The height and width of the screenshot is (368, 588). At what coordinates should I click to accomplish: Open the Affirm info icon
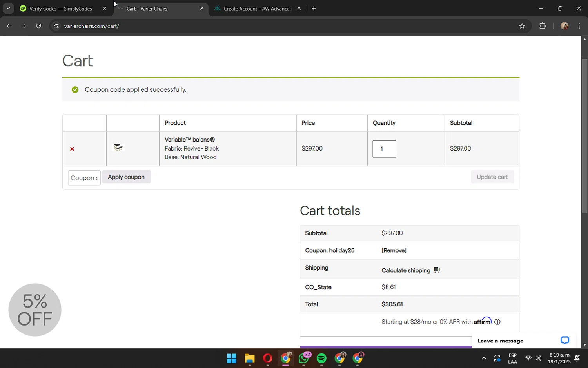[x=497, y=322]
